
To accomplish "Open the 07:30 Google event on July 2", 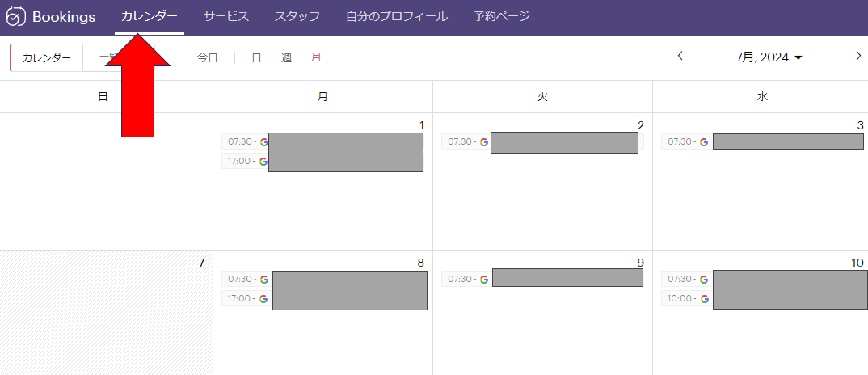I will point(542,141).
